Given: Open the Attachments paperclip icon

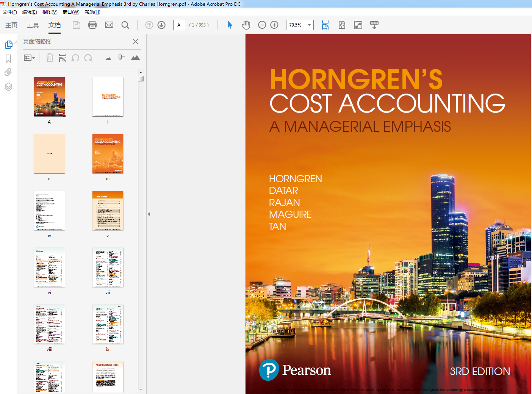Looking at the screenshot, I should click(x=8, y=72).
